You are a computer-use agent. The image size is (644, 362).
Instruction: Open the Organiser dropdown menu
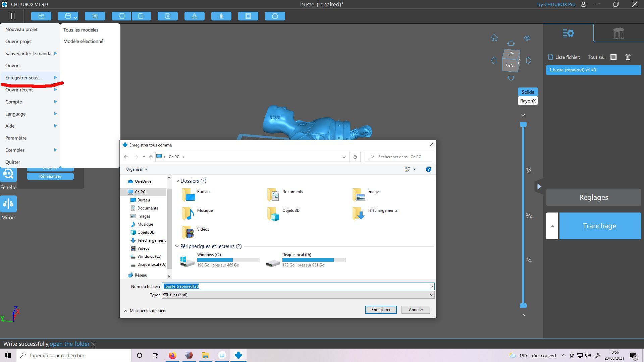point(137,169)
